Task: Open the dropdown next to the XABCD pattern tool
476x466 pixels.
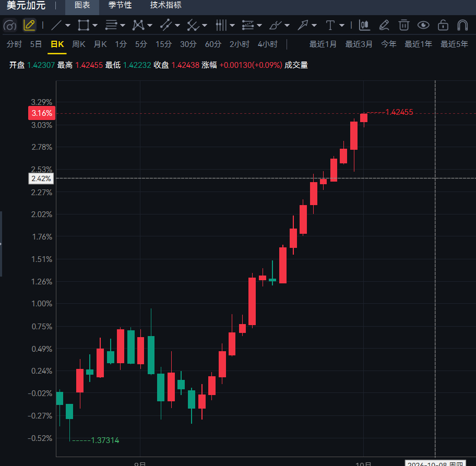Action: pyautogui.click(x=150, y=26)
